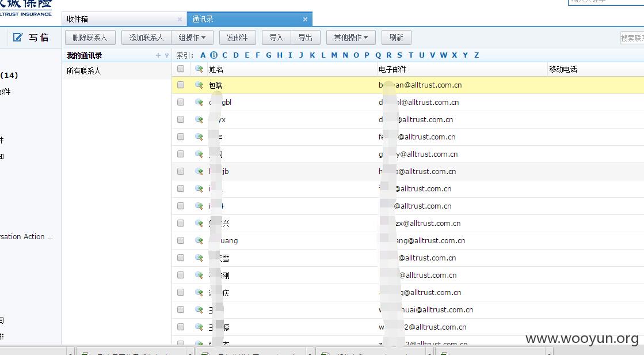Filter contacts by index letter H

click(280, 55)
